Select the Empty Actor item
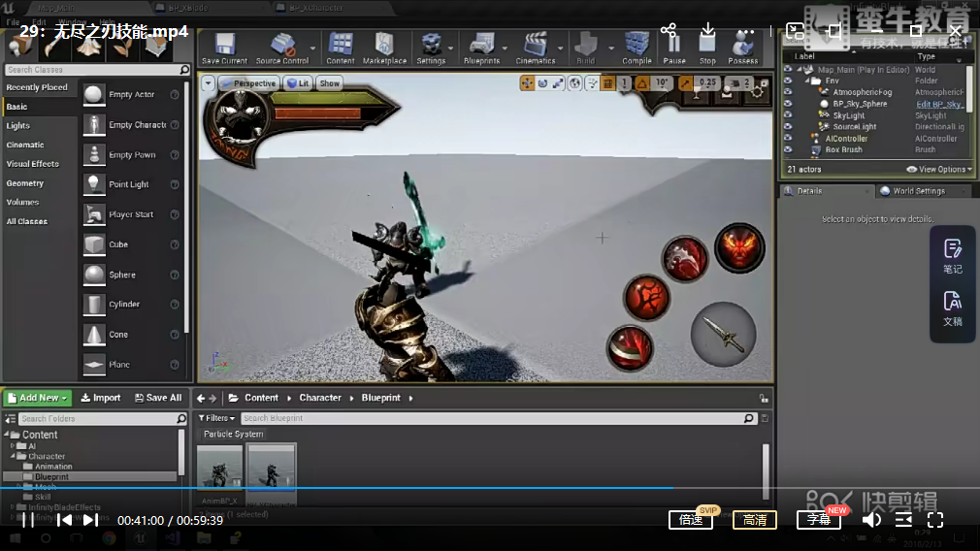This screenshot has width=980, height=551. pyautogui.click(x=131, y=94)
